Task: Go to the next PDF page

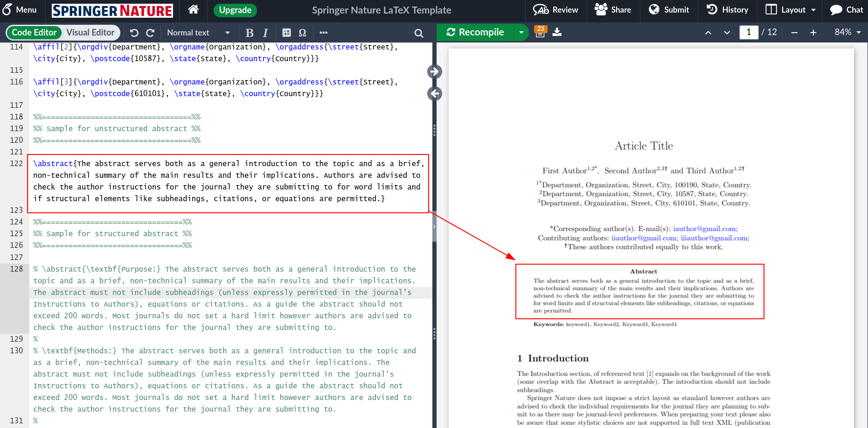Action: pyautogui.click(x=727, y=33)
